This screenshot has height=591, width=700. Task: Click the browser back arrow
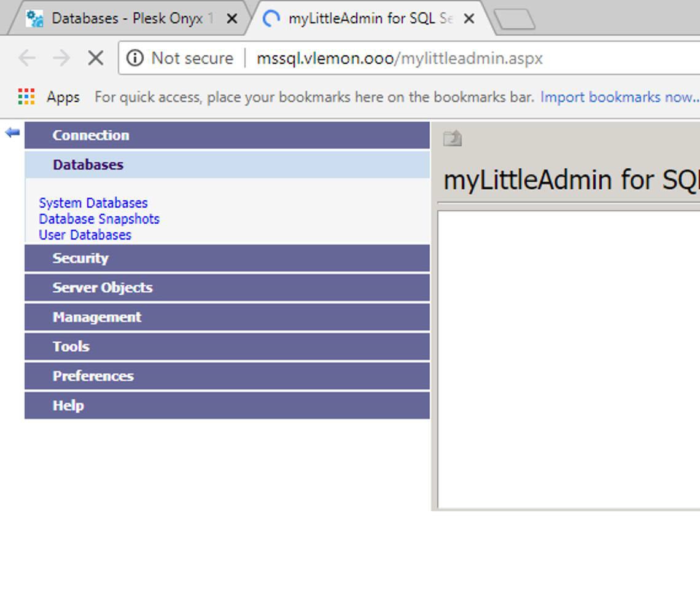pos(27,58)
